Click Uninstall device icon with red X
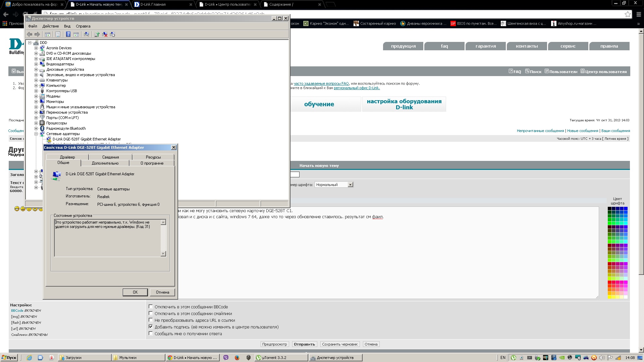The image size is (644, 362). point(105,34)
